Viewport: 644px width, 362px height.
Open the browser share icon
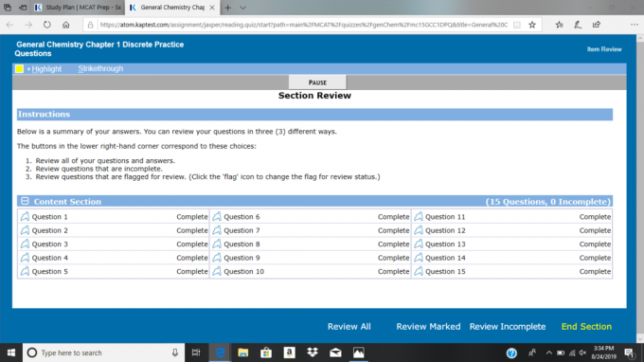(597, 25)
